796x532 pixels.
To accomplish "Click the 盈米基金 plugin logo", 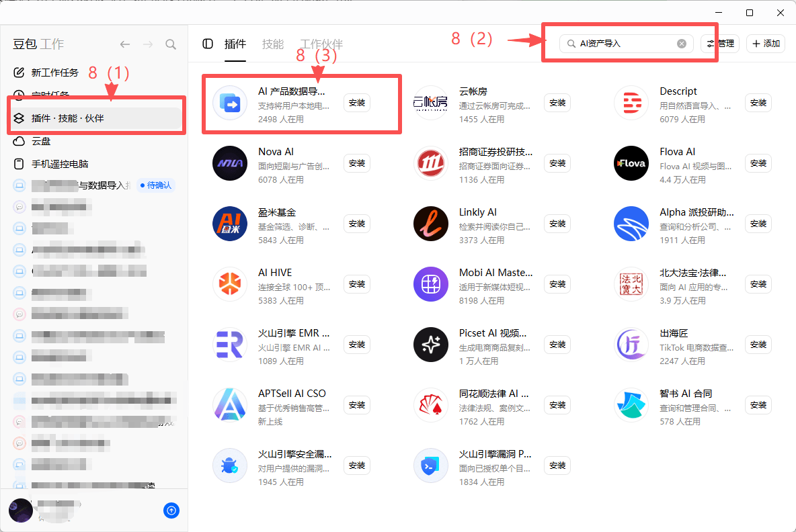I will coord(230,224).
